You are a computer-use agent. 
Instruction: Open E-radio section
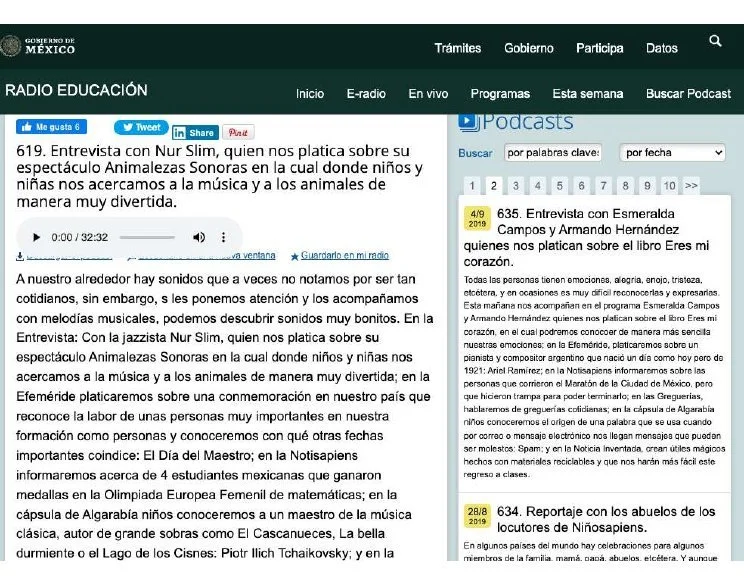click(366, 94)
